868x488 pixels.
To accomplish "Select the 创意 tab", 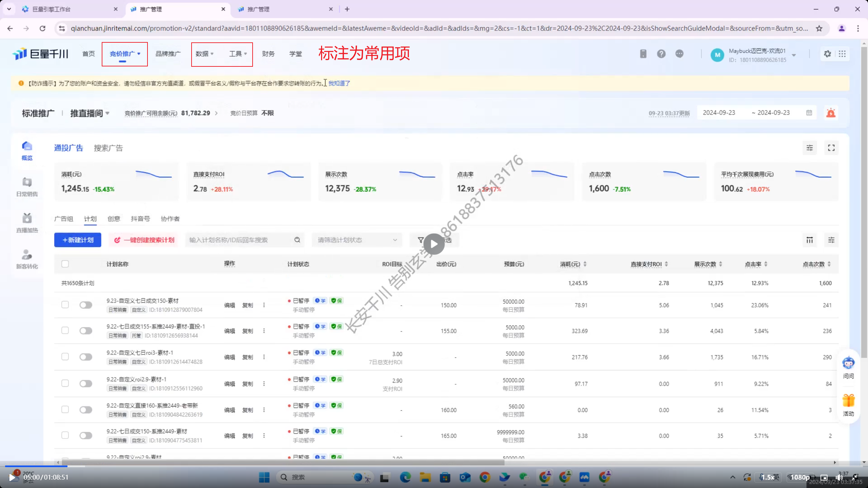I will (114, 219).
